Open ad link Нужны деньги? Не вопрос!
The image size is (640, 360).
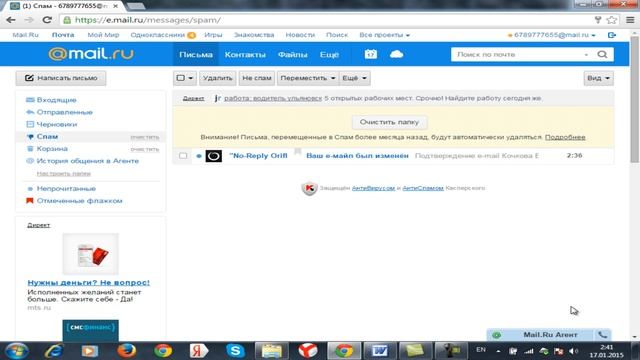click(x=89, y=282)
